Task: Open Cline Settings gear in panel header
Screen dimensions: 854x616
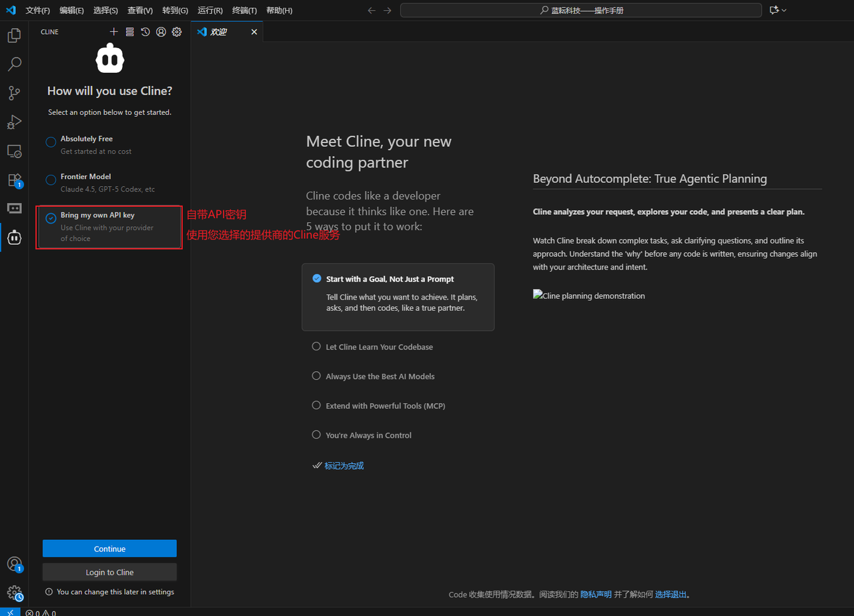Action: [177, 32]
